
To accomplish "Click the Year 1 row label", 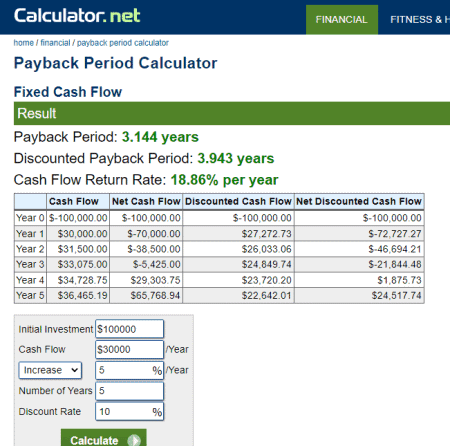I will click(x=30, y=234).
